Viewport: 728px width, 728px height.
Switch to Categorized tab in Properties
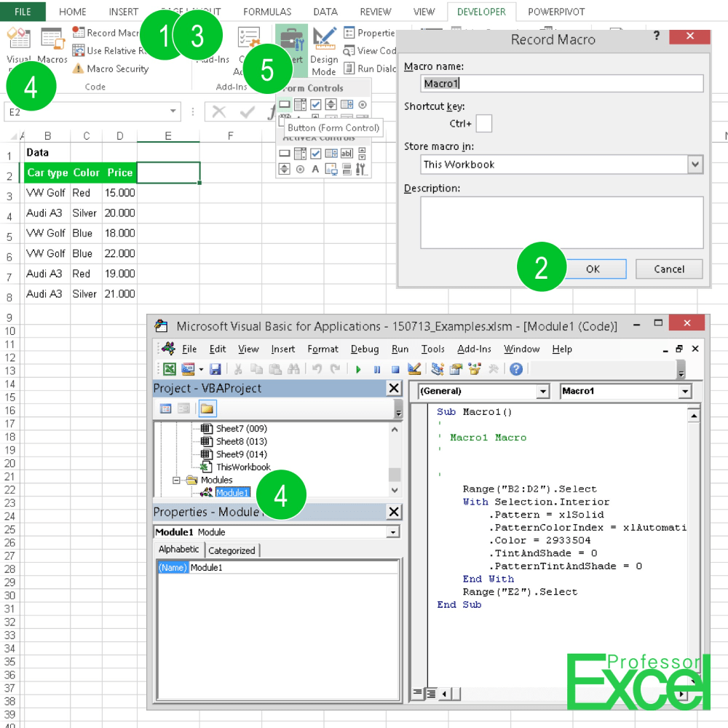tap(232, 550)
